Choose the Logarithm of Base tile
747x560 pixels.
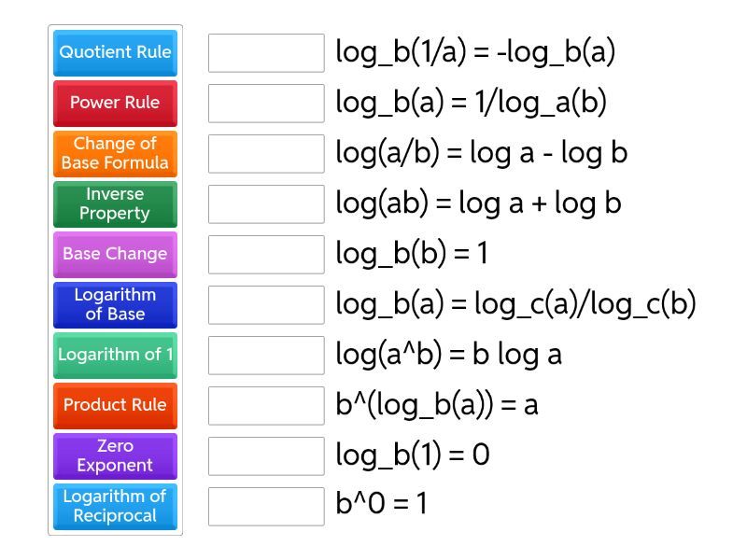click(x=115, y=304)
